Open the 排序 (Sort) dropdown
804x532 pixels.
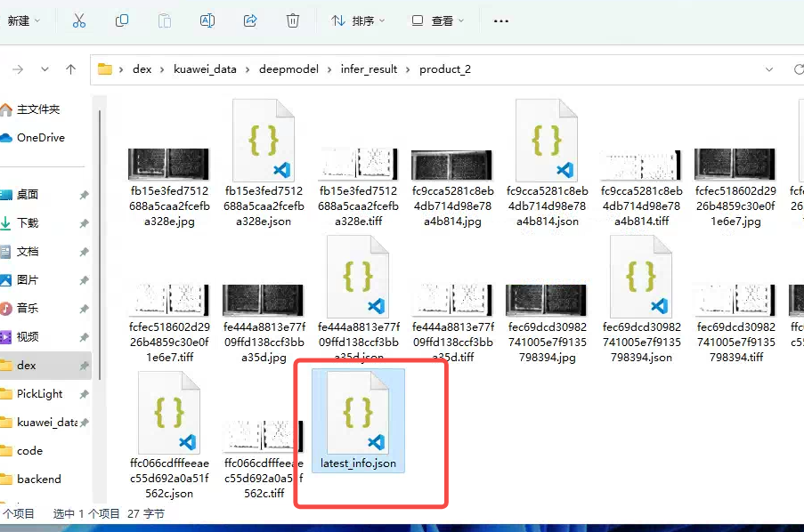pyautogui.click(x=358, y=20)
